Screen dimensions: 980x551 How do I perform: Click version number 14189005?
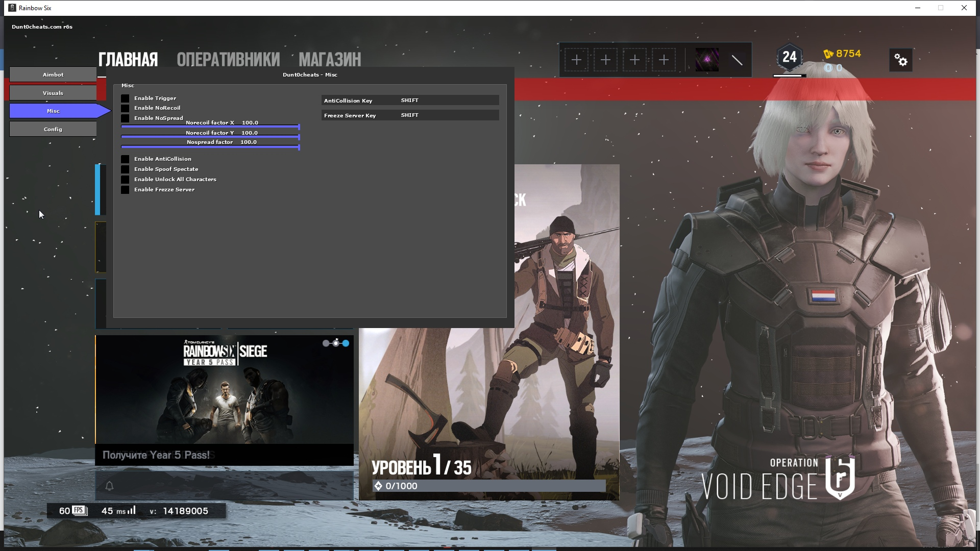click(x=185, y=511)
